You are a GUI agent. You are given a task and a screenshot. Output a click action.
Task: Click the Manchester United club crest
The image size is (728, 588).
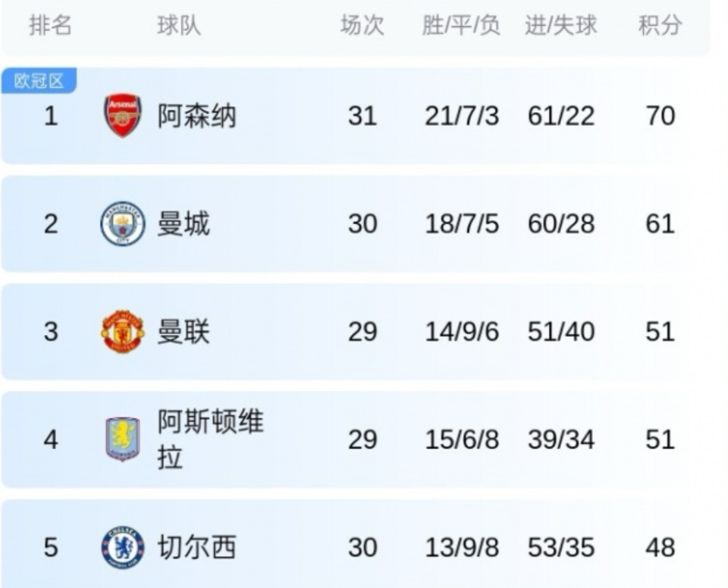122,331
